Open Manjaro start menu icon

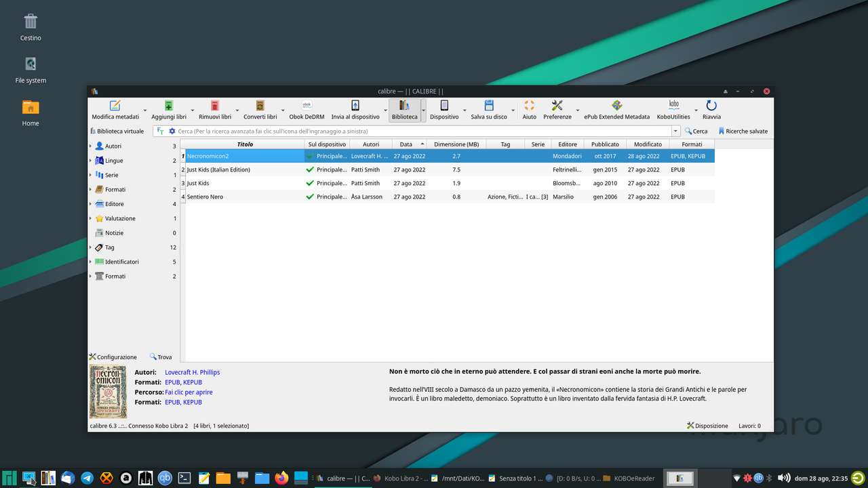[x=9, y=478]
